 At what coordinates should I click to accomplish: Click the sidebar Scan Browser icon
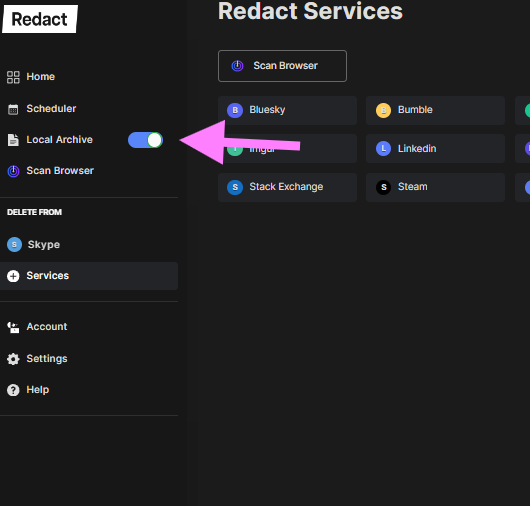(x=13, y=171)
